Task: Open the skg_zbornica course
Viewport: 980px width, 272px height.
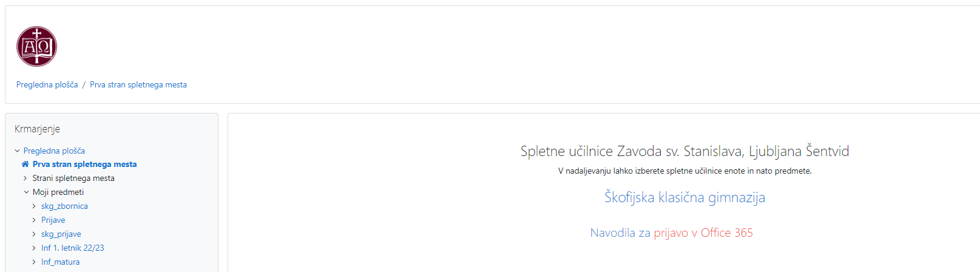Action: (x=64, y=206)
